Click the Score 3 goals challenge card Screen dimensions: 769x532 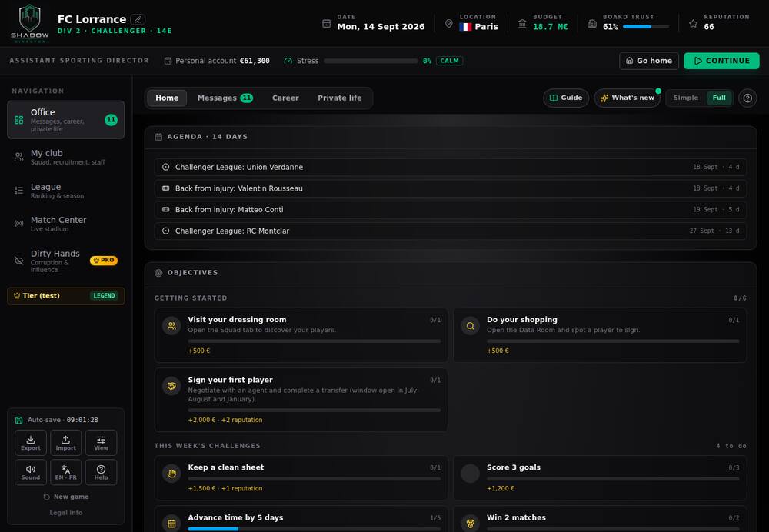pyautogui.click(x=600, y=477)
